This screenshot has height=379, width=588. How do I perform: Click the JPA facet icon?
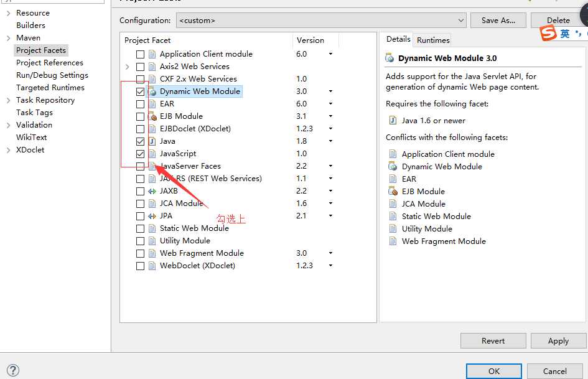pyautogui.click(x=152, y=216)
